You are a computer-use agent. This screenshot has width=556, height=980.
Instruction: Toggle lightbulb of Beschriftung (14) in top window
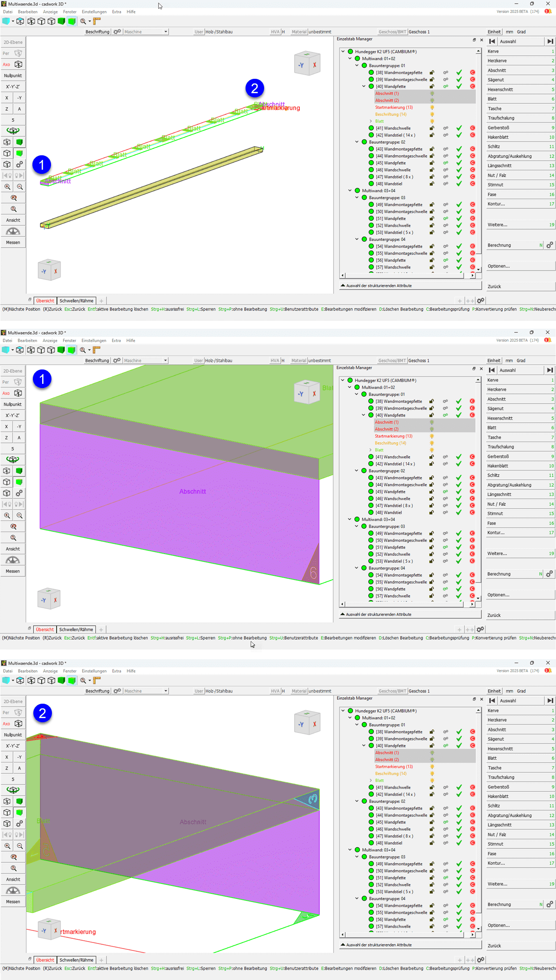[x=432, y=115]
